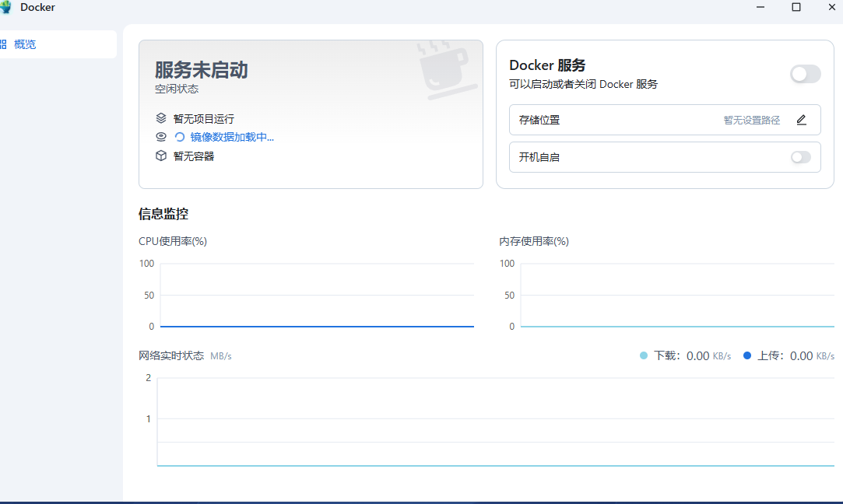
Task: Click the 暂无设置路径 storage path field
Action: (751, 121)
